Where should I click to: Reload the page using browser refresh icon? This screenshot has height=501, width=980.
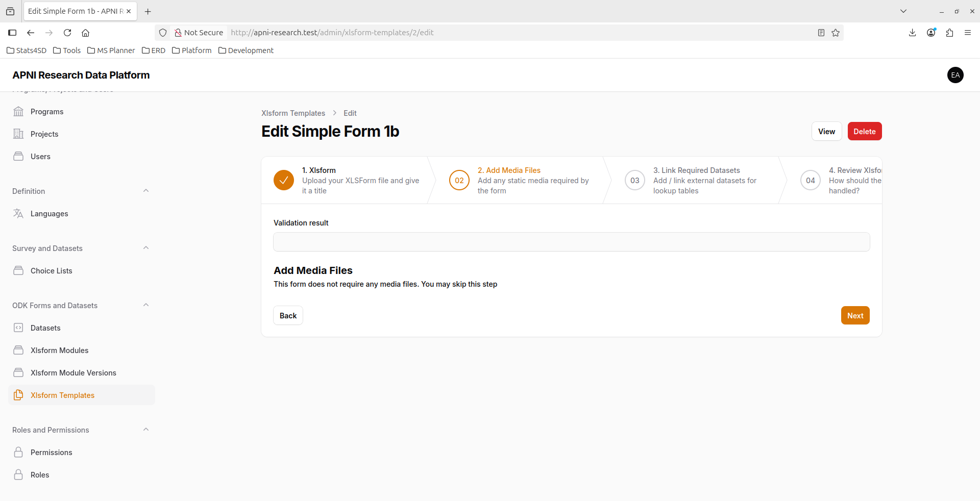(x=67, y=33)
